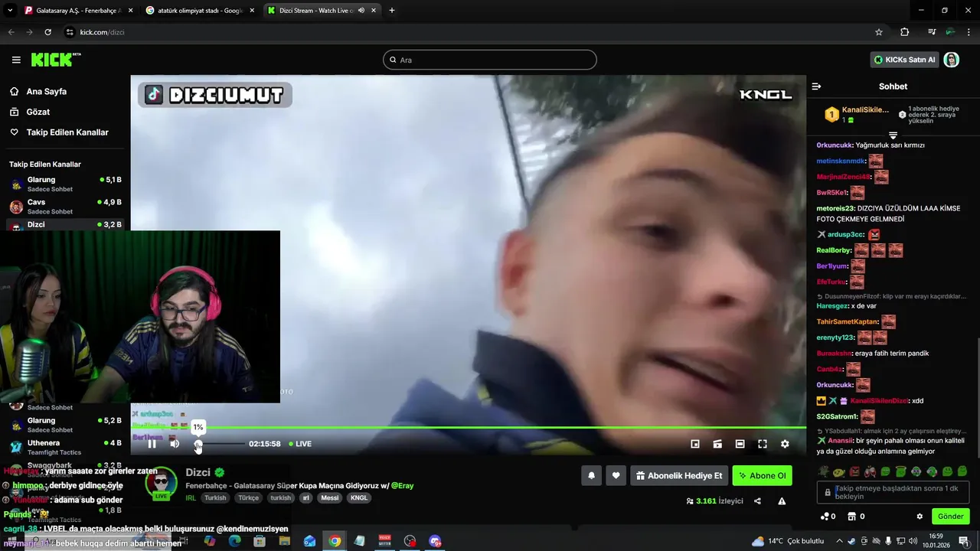Image resolution: width=980 pixels, height=551 pixels.
Task: Open the taskbar clock showing 16:59
Action: 936,541
